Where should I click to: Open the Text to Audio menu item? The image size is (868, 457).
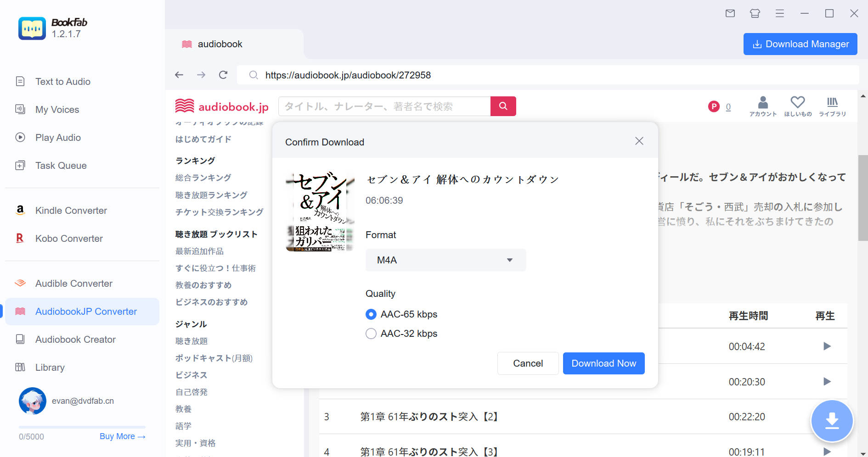pyautogui.click(x=62, y=81)
